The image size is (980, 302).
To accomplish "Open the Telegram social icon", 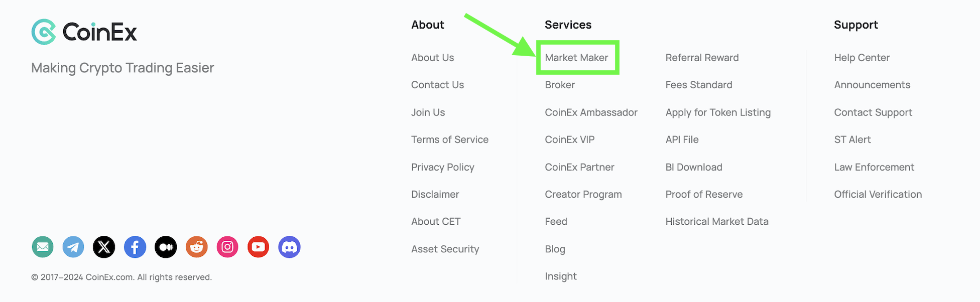I will 73,247.
